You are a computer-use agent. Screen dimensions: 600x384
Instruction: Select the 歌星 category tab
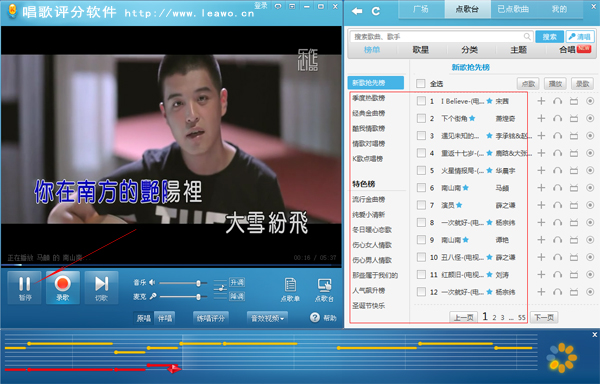click(x=421, y=50)
